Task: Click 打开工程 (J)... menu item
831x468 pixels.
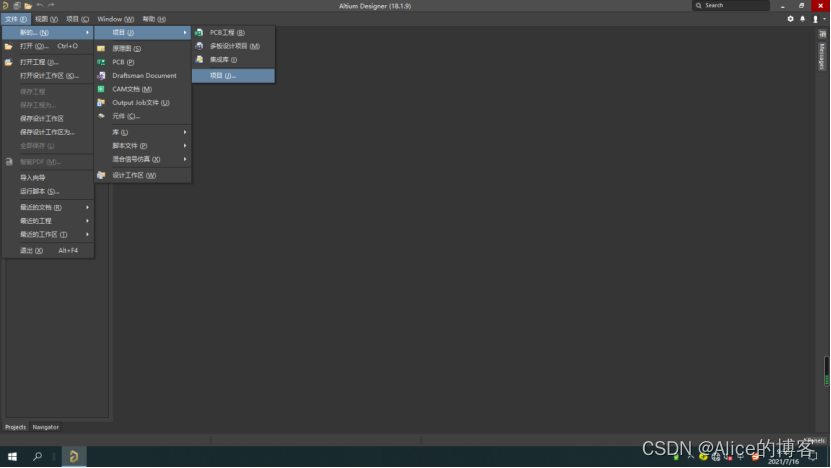Action: pos(48,62)
